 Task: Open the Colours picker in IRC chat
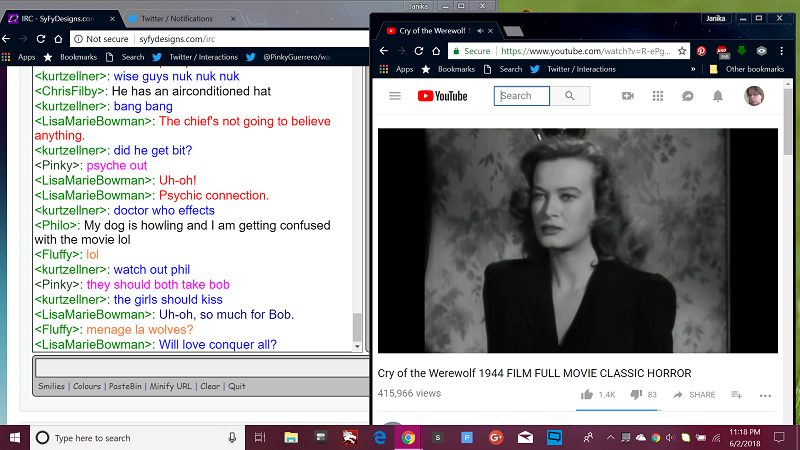click(x=87, y=386)
